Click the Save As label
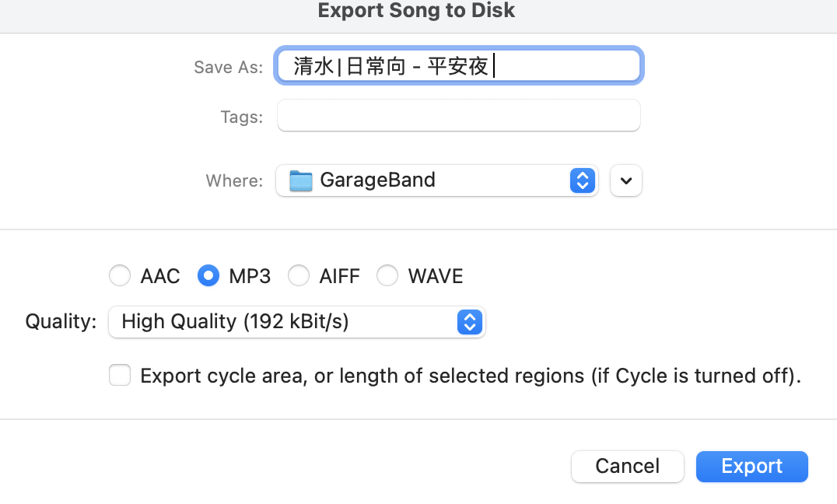This screenshot has width=837, height=504. pyautogui.click(x=228, y=68)
